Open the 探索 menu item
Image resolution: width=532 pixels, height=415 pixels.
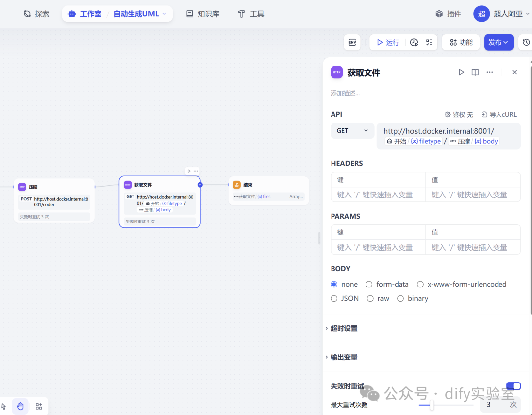(x=36, y=14)
